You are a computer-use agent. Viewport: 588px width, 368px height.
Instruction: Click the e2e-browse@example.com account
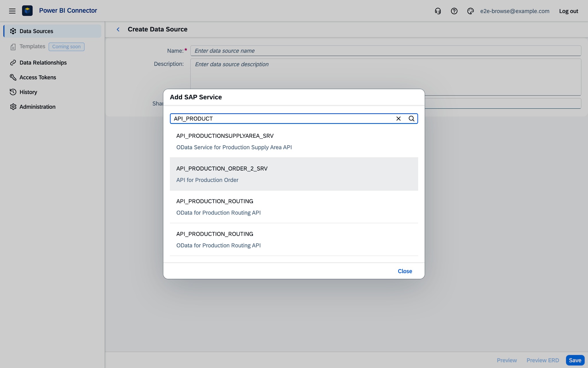click(515, 11)
